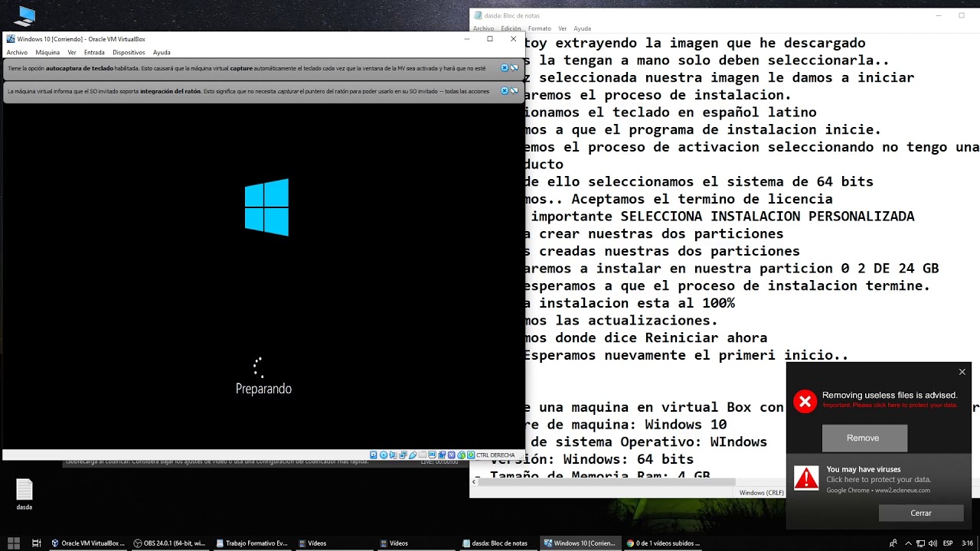Open Edición menu in Notepad
Viewport: 980px width, 551px height.
click(511, 28)
